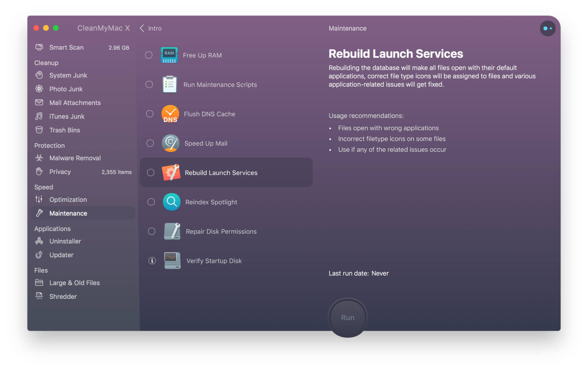Select the Free Up RAM radio button

(150, 55)
